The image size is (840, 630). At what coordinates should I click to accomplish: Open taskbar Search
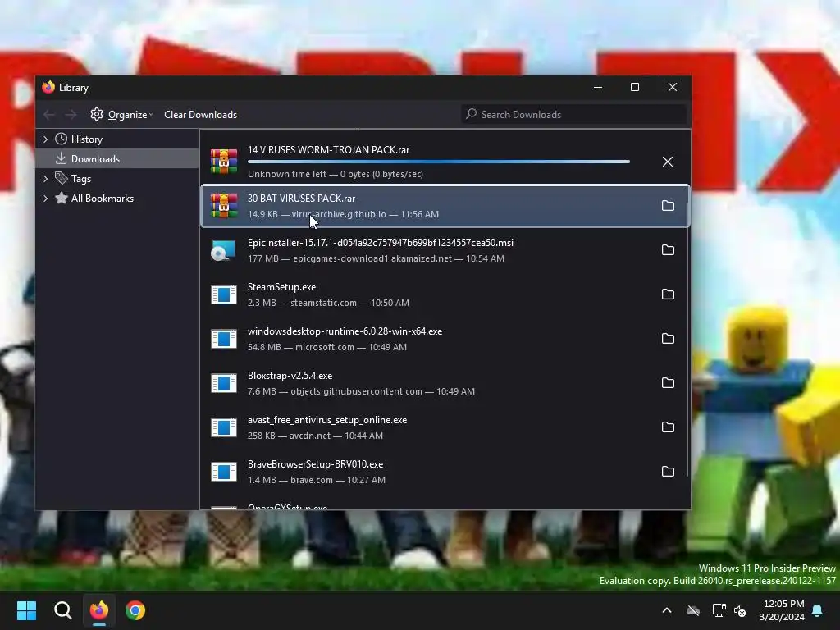tap(62, 610)
